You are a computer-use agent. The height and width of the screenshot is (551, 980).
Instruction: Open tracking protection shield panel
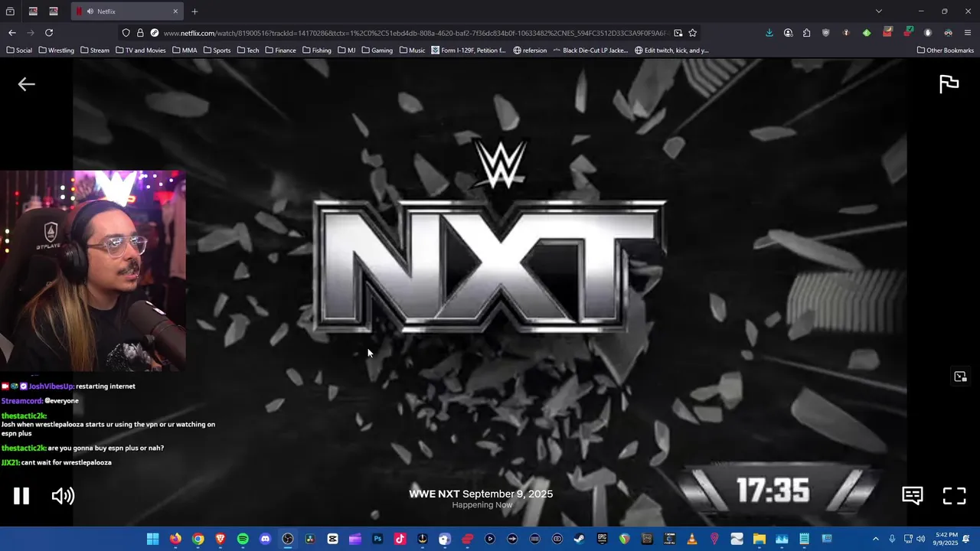pos(126,33)
